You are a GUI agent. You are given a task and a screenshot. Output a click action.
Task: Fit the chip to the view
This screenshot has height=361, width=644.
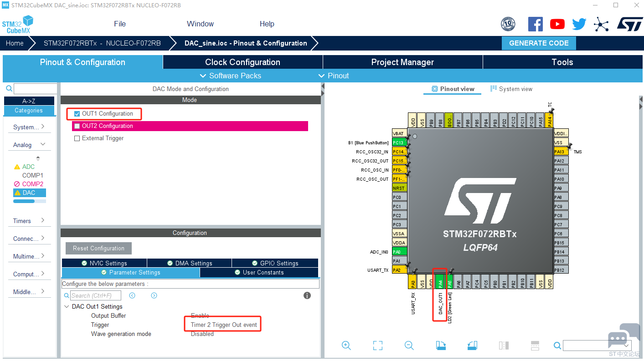(378, 346)
